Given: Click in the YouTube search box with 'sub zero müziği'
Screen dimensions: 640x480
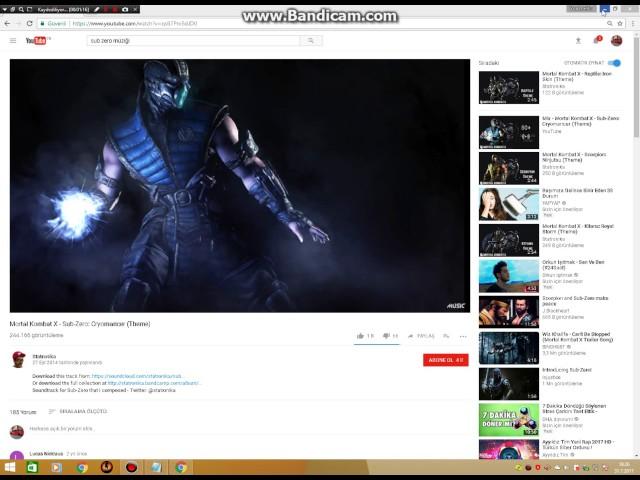Looking at the screenshot, I should (x=193, y=40).
